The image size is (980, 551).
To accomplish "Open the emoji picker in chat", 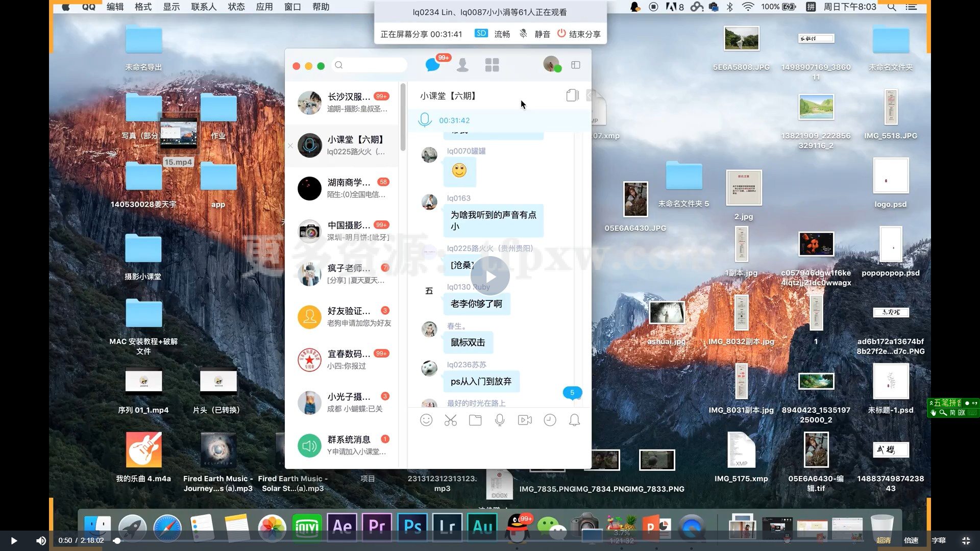I will pyautogui.click(x=427, y=420).
